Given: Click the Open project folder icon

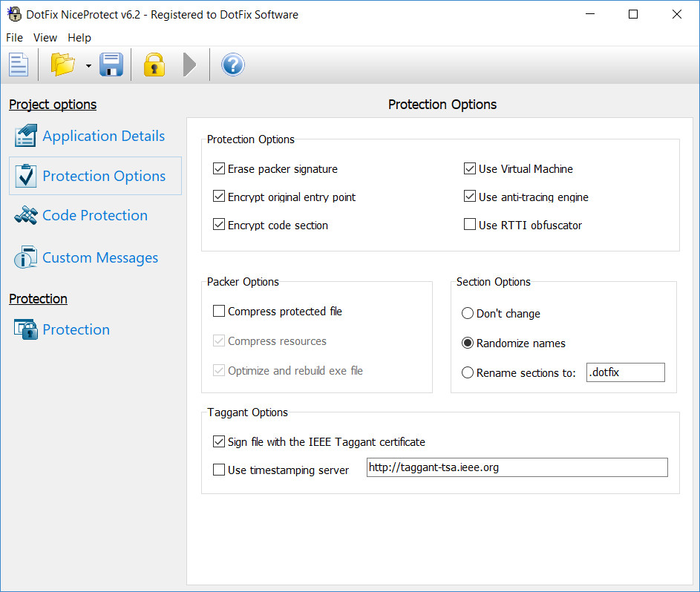Looking at the screenshot, I should coord(62,65).
